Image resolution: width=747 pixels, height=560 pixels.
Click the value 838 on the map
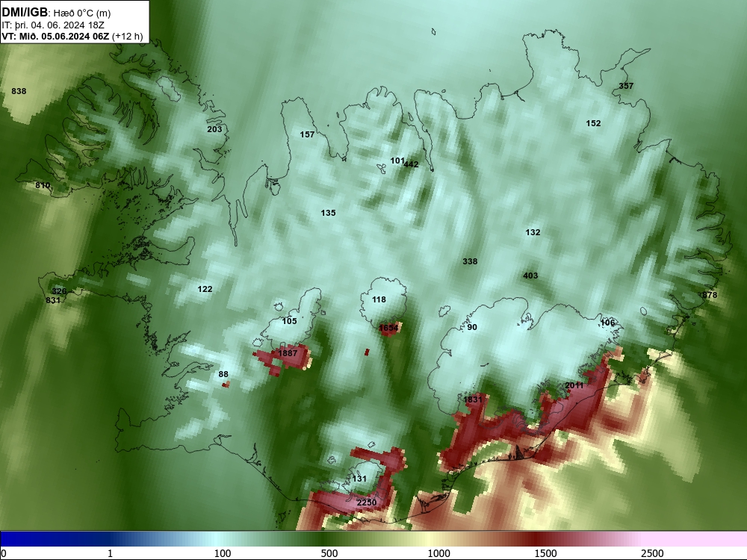point(19,91)
